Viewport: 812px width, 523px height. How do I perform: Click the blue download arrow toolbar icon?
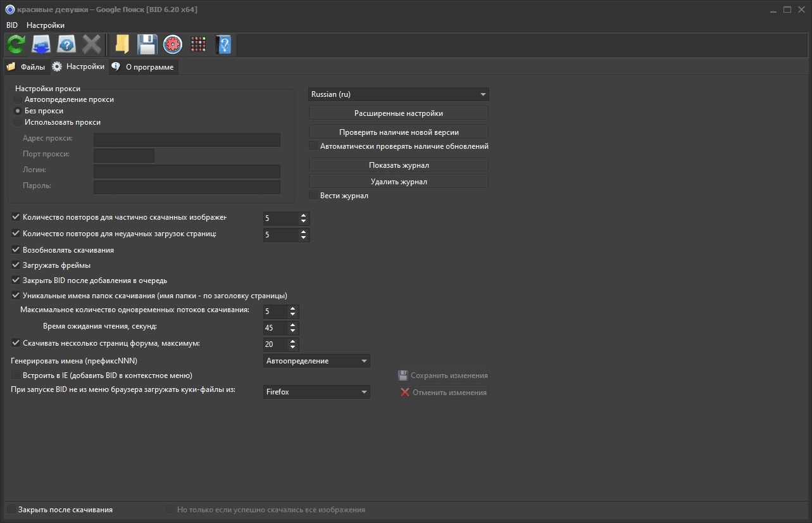click(41, 44)
